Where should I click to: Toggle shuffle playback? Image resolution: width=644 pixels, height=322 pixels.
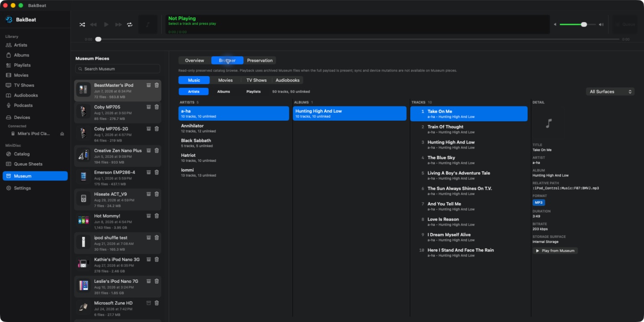pos(82,25)
